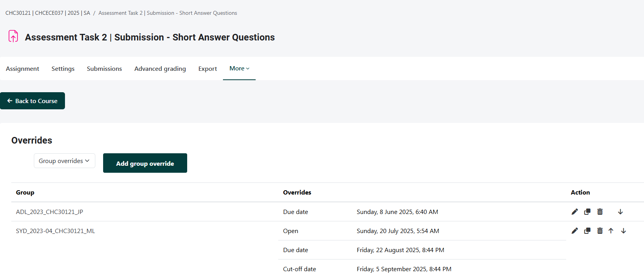Duplicate the SYD_2023-04_CHC30121_ML override
Image resolution: width=644 pixels, height=277 pixels.
pos(587,231)
